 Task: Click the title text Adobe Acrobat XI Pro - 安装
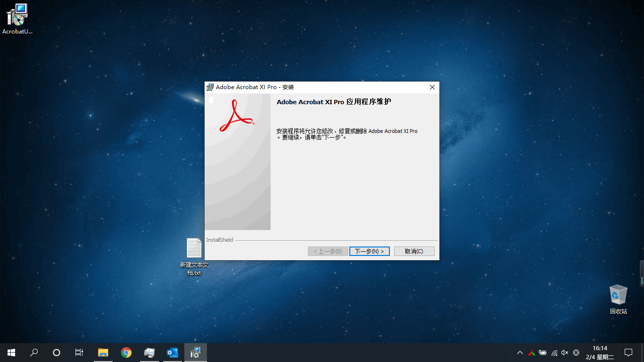(255, 87)
